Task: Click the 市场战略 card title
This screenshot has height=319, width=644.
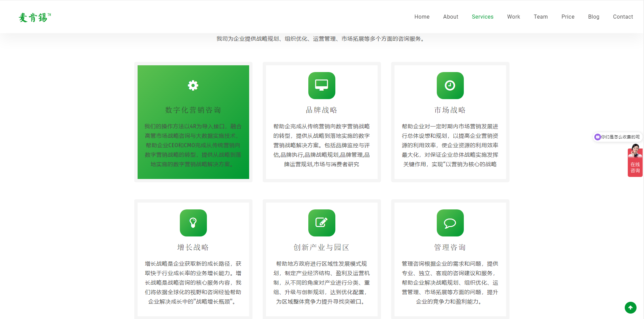Action: (450, 110)
